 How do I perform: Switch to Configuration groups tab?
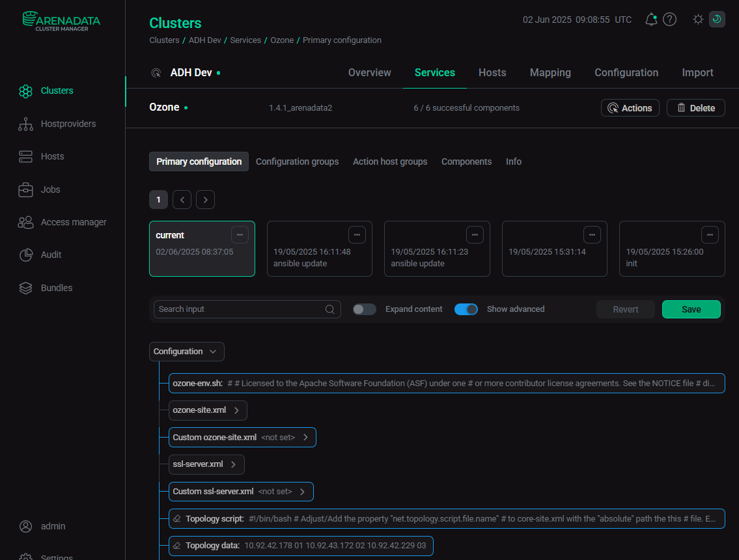click(x=297, y=161)
